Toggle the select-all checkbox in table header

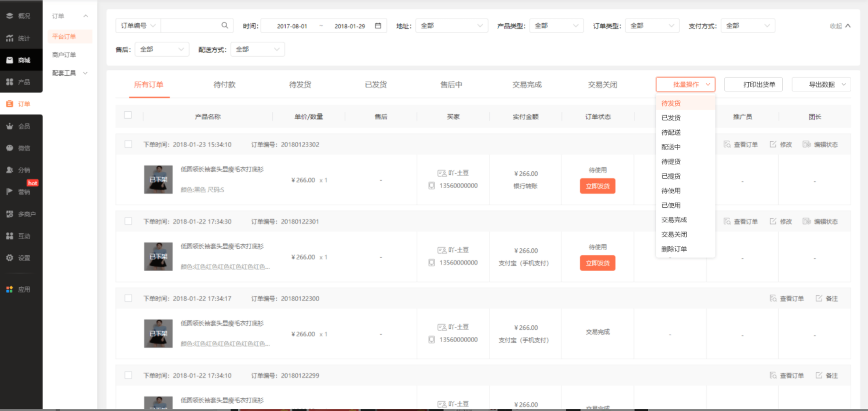[x=128, y=115]
